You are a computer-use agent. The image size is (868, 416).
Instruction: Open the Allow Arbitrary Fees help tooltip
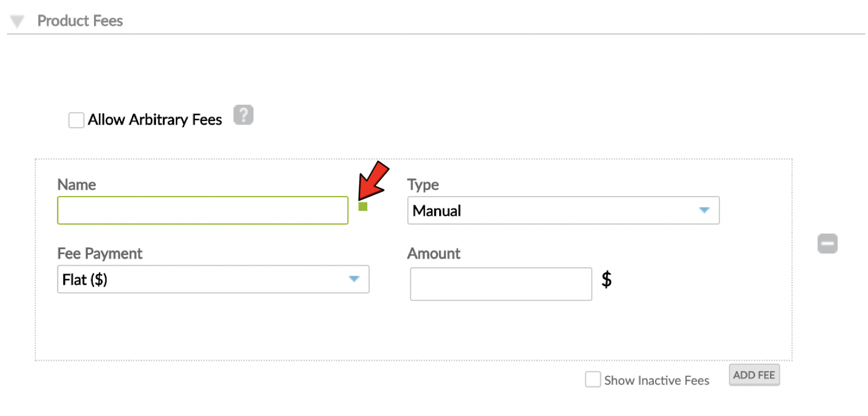coord(243,115)
